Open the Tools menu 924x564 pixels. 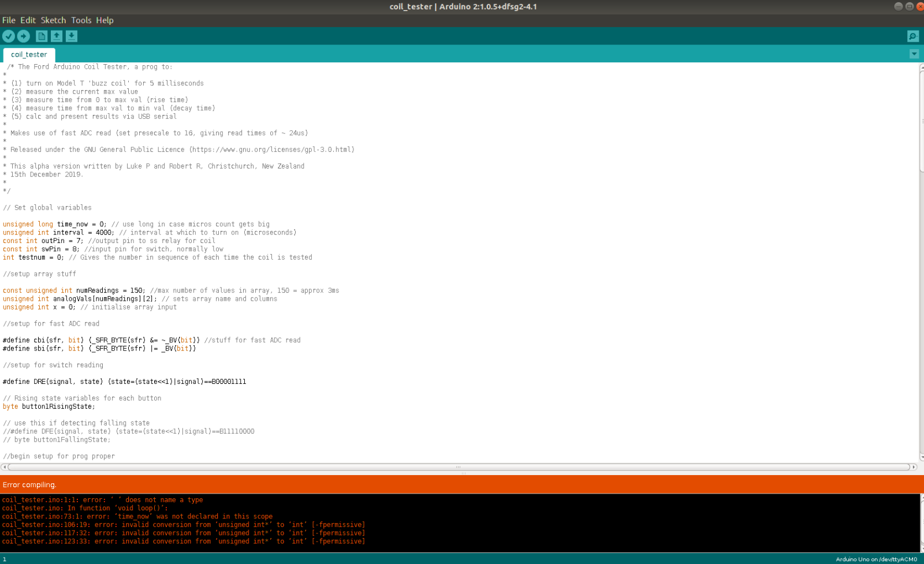pyautogui.click(x=81, y=20)
